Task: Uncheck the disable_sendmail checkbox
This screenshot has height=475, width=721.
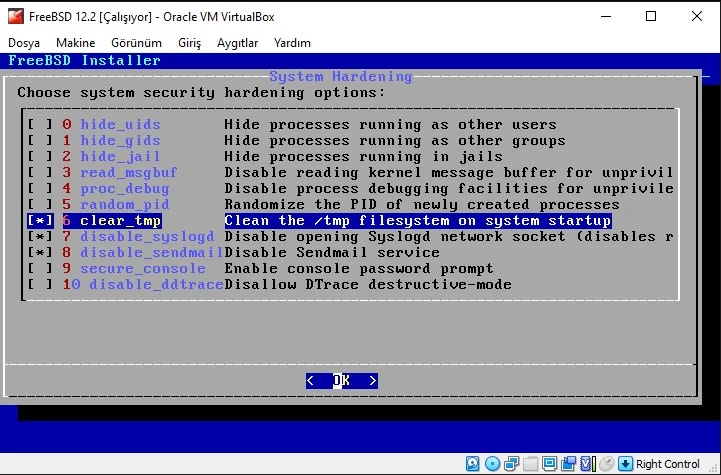Action: (x=40, y=252)
